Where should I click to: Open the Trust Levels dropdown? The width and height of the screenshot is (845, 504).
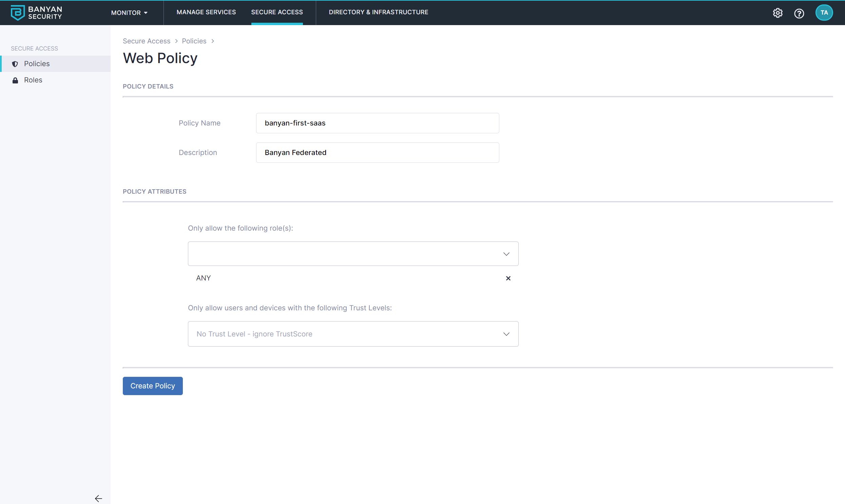(x=353, y=334)
